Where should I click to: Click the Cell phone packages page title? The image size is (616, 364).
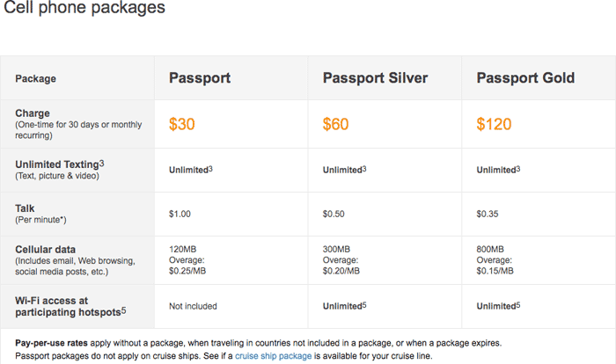[x=84, y=7]
